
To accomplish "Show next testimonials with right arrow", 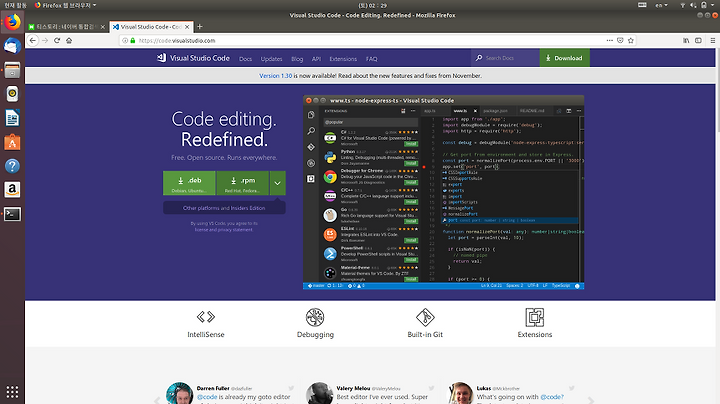I will pyautogui.click(x=591, y=400).
